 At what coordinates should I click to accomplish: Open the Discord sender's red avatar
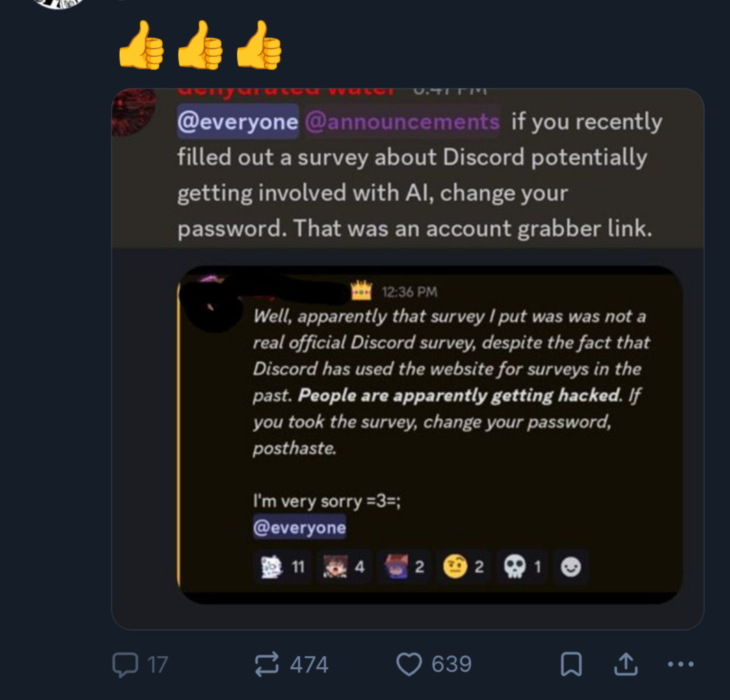click(133, 112)
